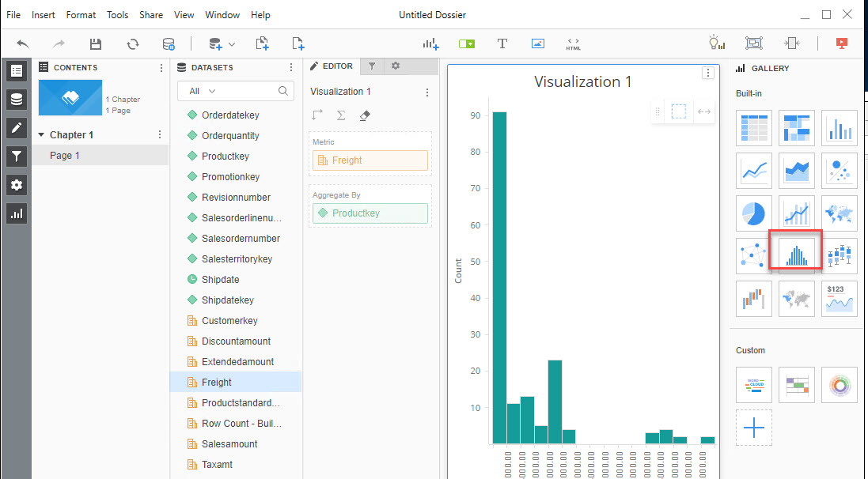Select the pie chart visualization in gallery

click(753, 213)
